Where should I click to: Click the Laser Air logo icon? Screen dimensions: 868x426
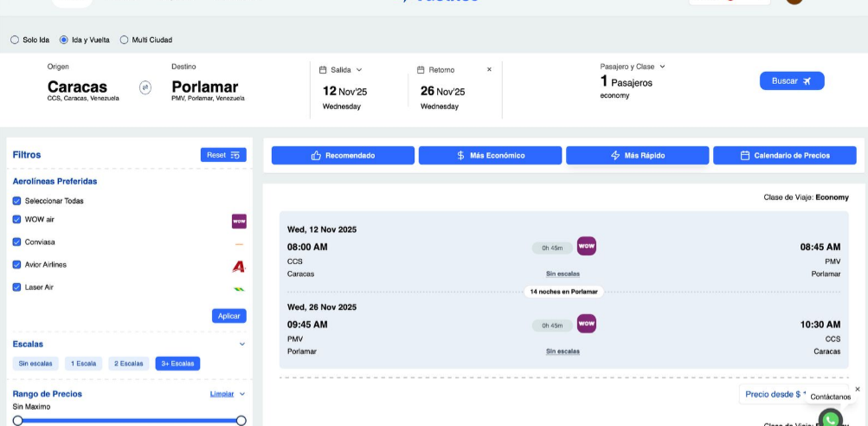(239, 288)
